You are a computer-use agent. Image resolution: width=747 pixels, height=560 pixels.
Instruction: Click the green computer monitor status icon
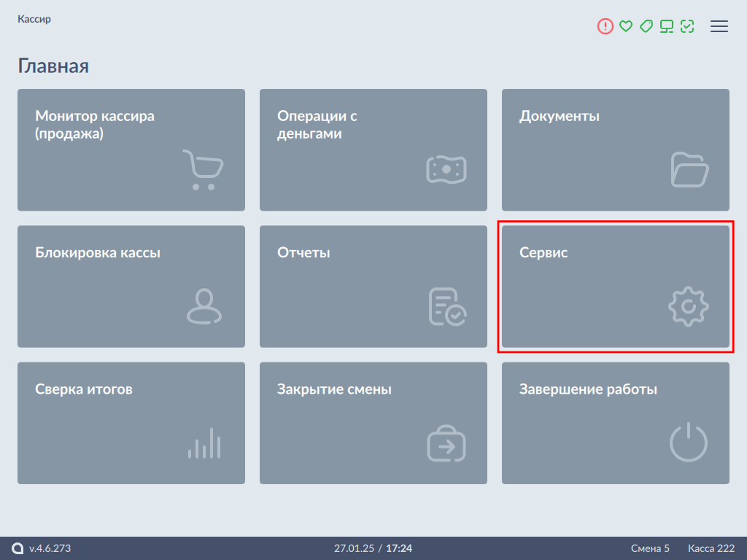(666, 26)
